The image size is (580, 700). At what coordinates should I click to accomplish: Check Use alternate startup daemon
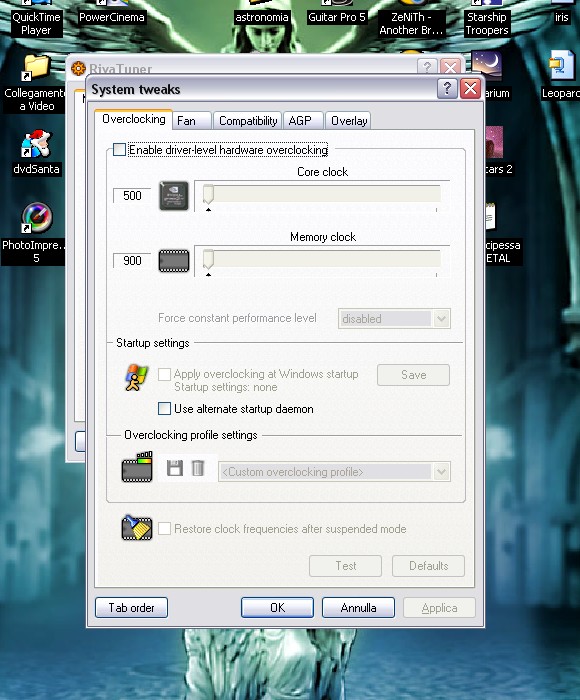(164, 408)
